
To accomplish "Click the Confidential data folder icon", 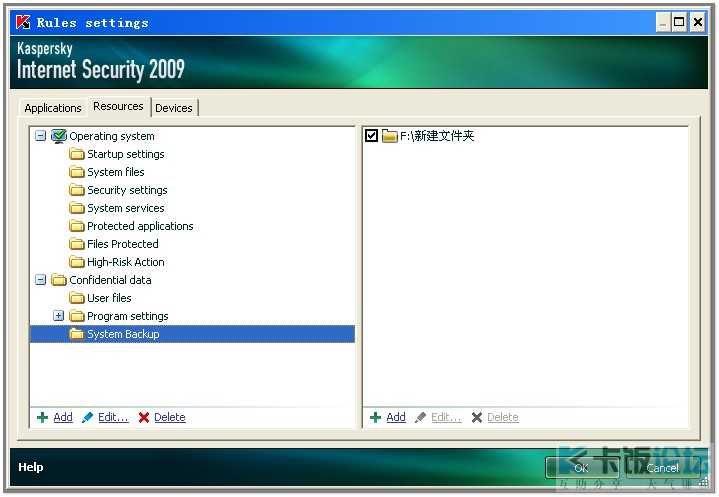I will pyautogui.click(x=59, y=280).
